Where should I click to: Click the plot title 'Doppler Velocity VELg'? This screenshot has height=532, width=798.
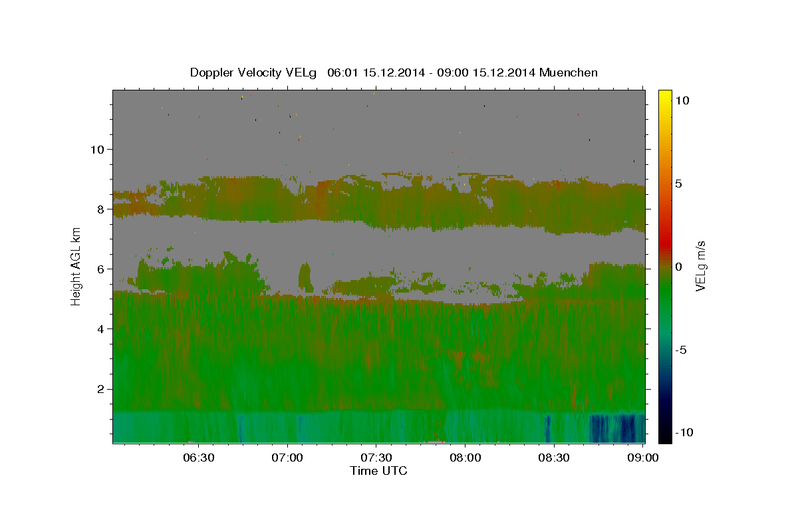click(x=253, y=72)
